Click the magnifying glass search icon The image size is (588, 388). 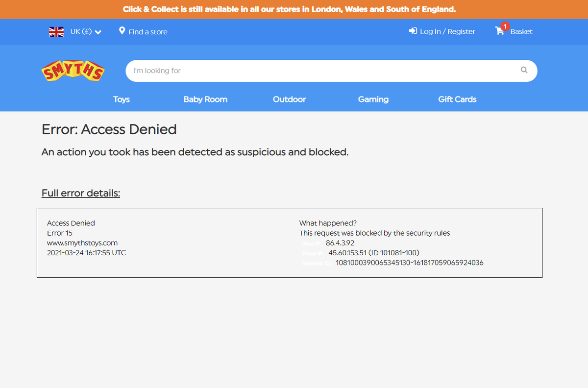point(524,70)
